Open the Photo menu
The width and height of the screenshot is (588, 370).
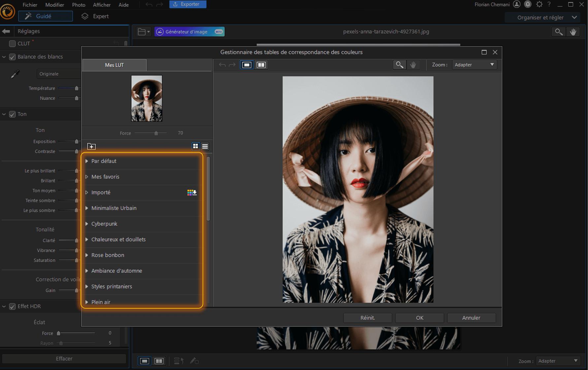(79, 5)
